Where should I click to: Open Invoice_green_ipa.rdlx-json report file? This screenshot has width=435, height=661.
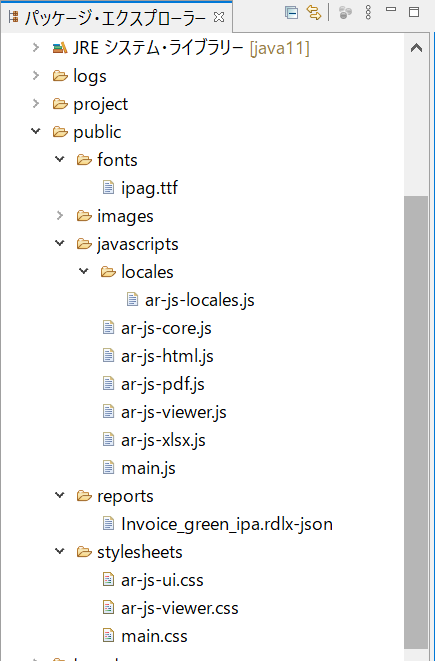[227, 524]
